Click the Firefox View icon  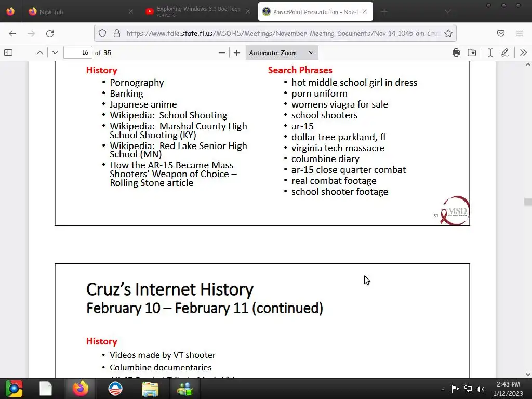(x=10, y=11)
